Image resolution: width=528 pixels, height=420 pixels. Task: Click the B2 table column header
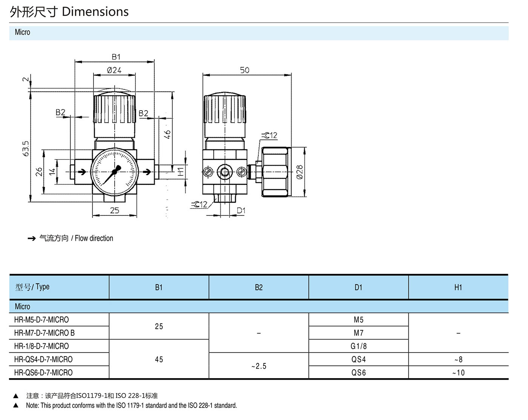tap(259, 288)
